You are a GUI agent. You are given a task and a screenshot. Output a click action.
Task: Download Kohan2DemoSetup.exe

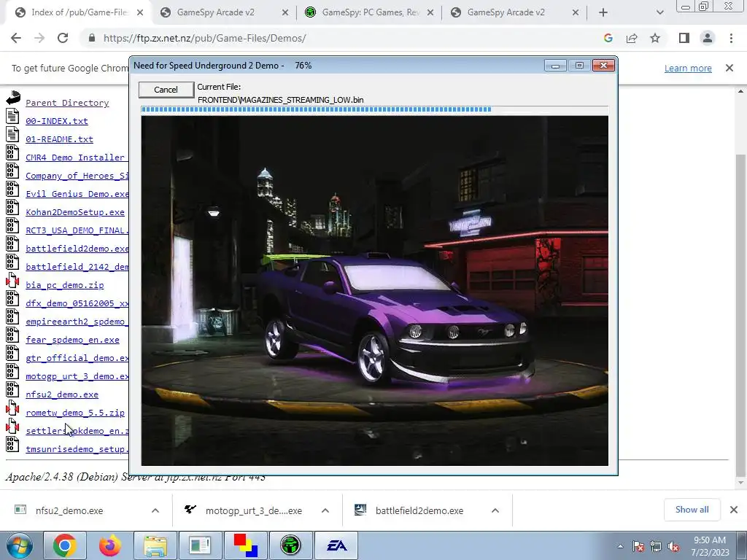point(75,212)
